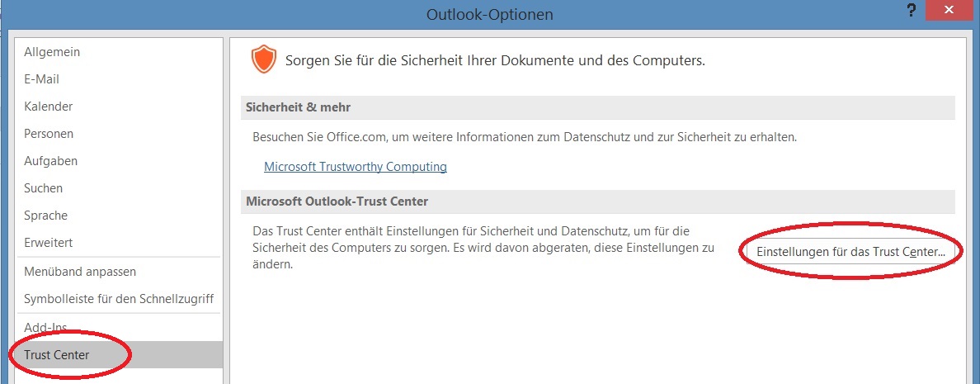Image resolution: width=980 pixels, height=384 pixels.
Task: Open Microsoft Trustworthy Computing link
Action: [356, 167]
